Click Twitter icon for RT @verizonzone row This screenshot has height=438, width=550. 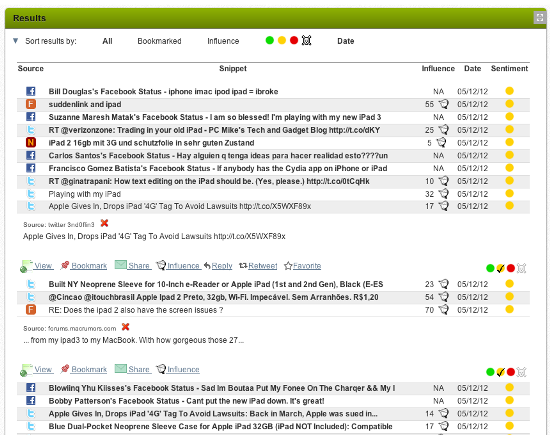tap(31, 130)
